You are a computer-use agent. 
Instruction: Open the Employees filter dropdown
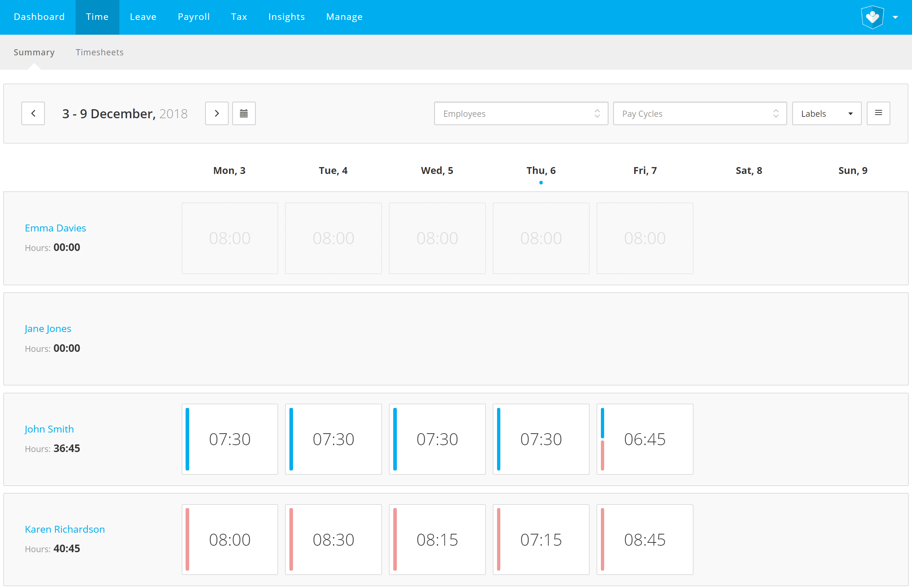point(521,114)
